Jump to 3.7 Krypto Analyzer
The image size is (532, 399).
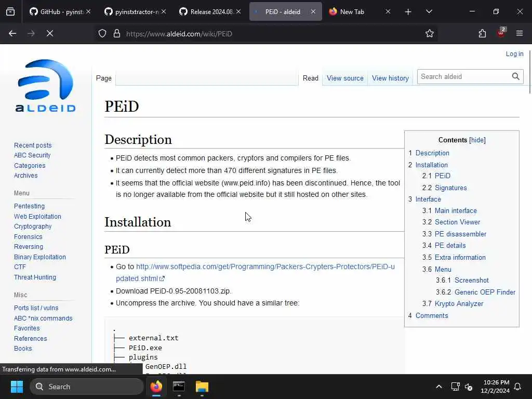point(459,303)
